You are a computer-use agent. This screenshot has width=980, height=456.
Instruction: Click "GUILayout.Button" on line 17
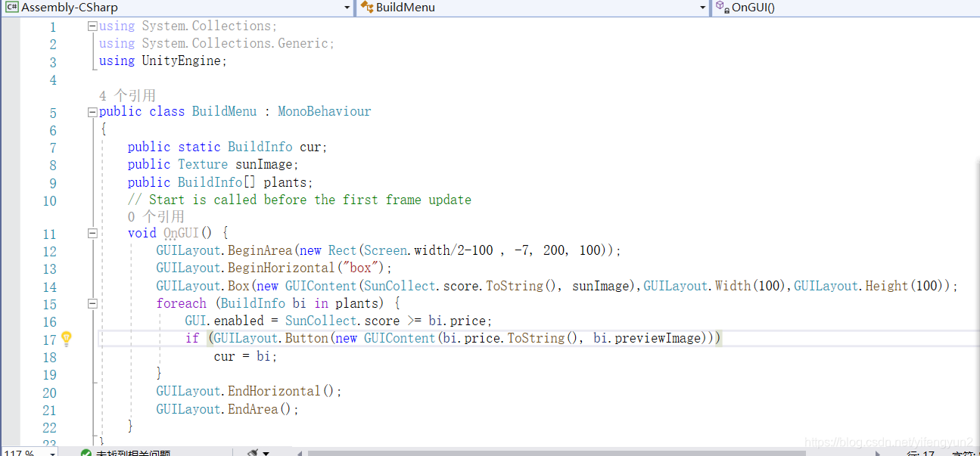[x=271, y=338]
